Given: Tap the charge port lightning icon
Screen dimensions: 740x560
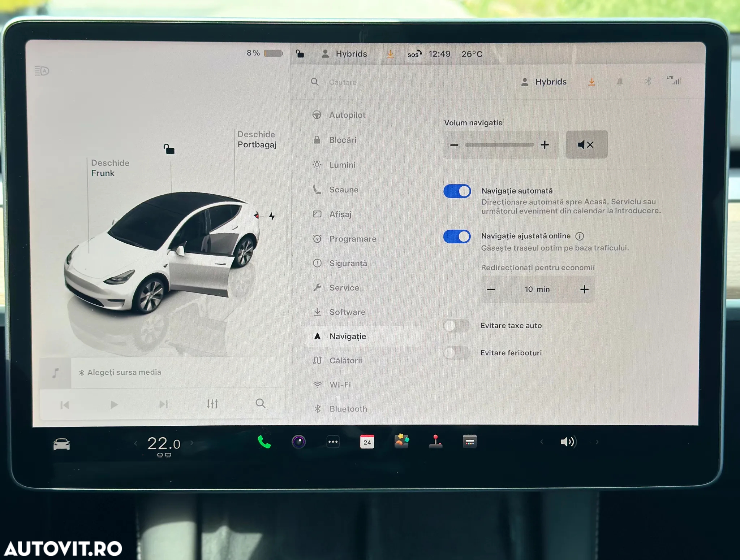Looking at the screenshot, I should [x=272, y=216].
